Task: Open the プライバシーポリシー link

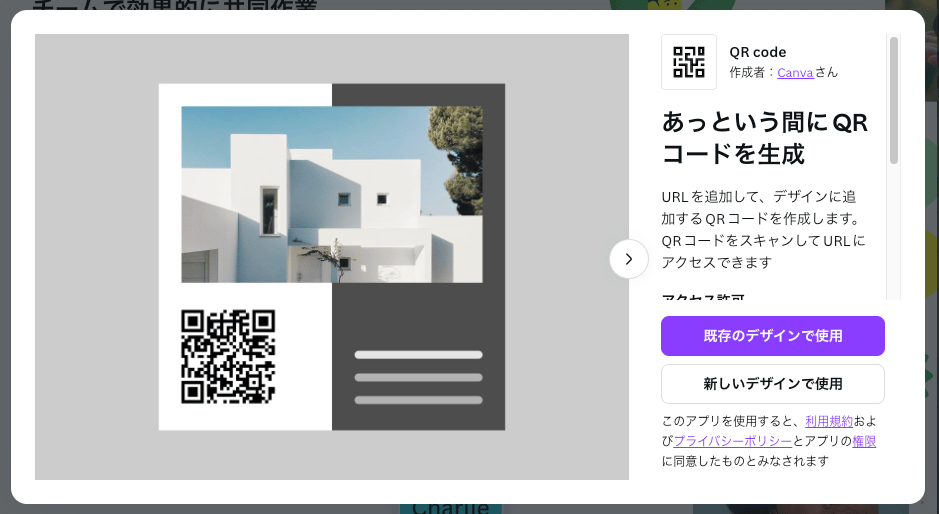Action: point(733,441)
